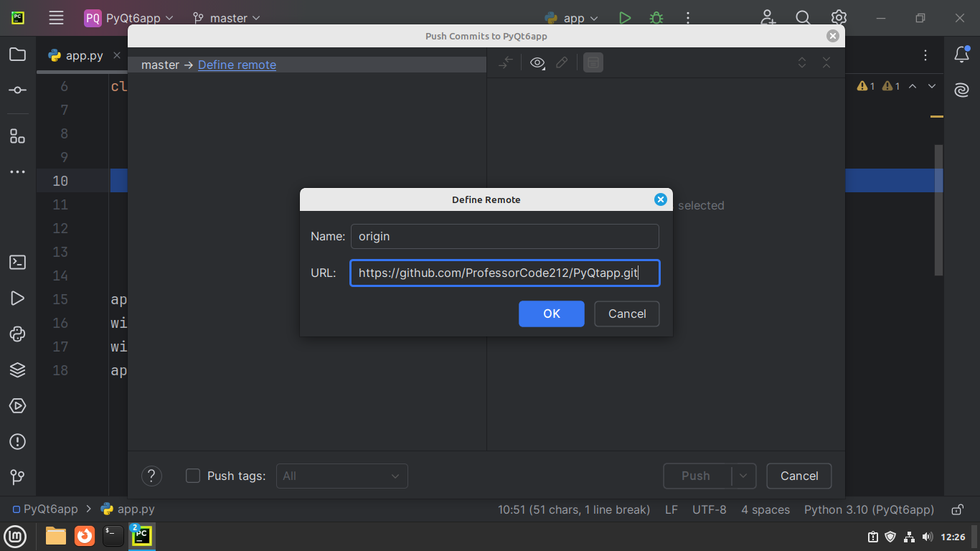Click the Python 3.10 interpreter widget
This screenshot has height=551, width=980.
tap(869, 509)
